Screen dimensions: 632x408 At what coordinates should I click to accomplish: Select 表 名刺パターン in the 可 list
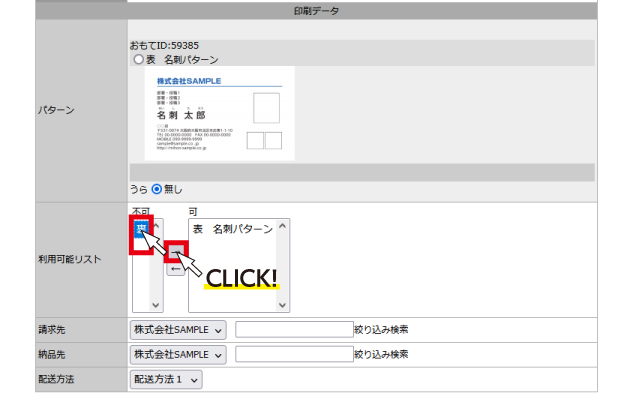point(232,230)
